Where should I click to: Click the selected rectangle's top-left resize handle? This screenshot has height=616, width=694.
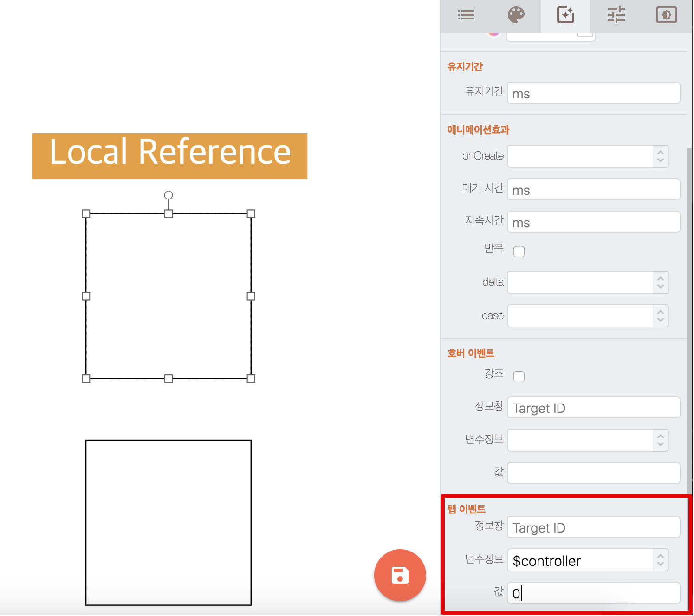(86, 213)
